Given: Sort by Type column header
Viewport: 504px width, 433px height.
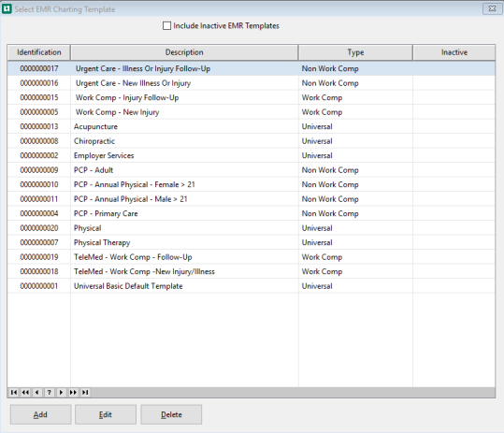Looking at the screenshot, I should pos(355,52).
